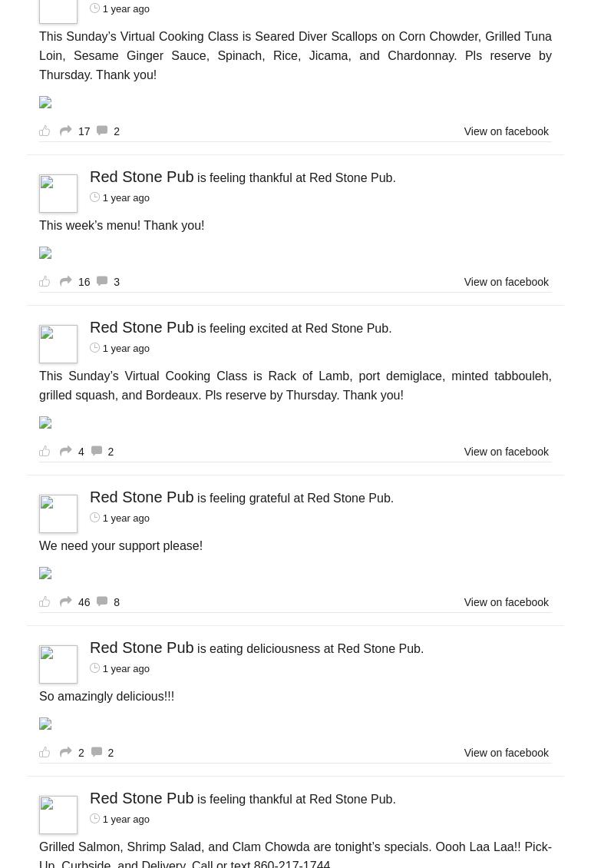Click the share icon on the scallops cooking class post
Image resolution: width=591 pixels, height=868 pixels.
click(66, 131)
